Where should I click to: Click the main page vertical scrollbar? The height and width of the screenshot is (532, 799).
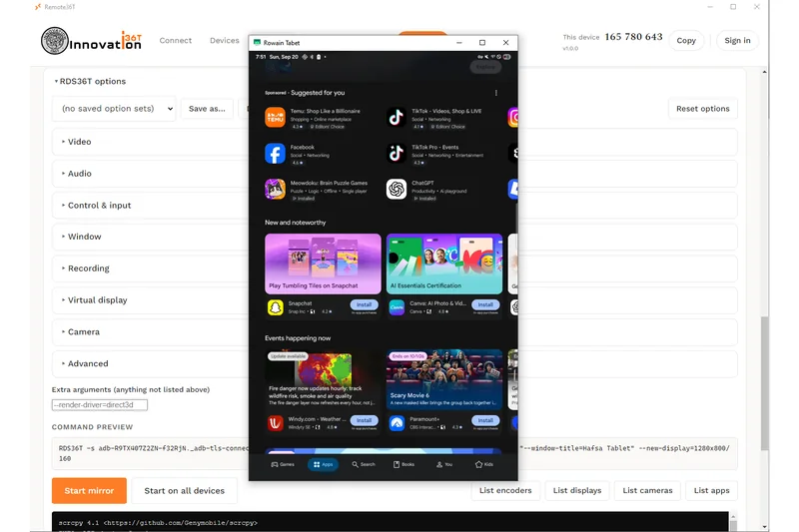[x=764, y=383]
